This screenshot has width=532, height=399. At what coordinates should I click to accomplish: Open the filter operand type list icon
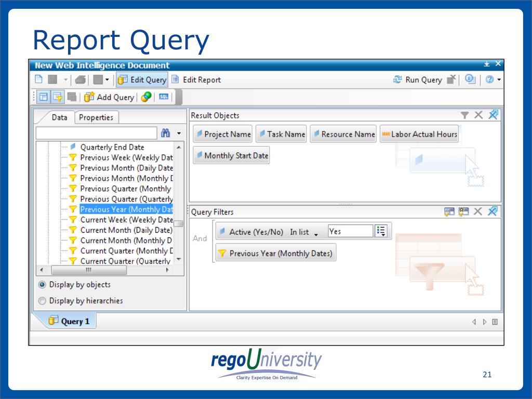381,231
